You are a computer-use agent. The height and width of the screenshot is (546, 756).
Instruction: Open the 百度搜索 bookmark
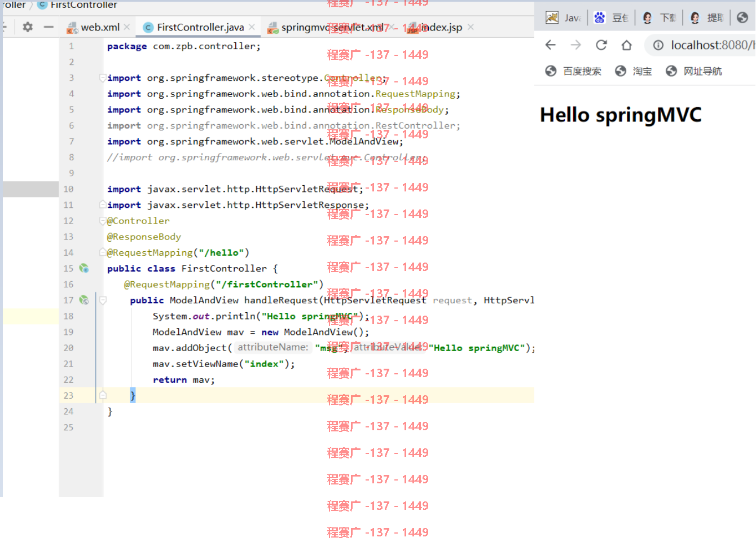(573, 71)
